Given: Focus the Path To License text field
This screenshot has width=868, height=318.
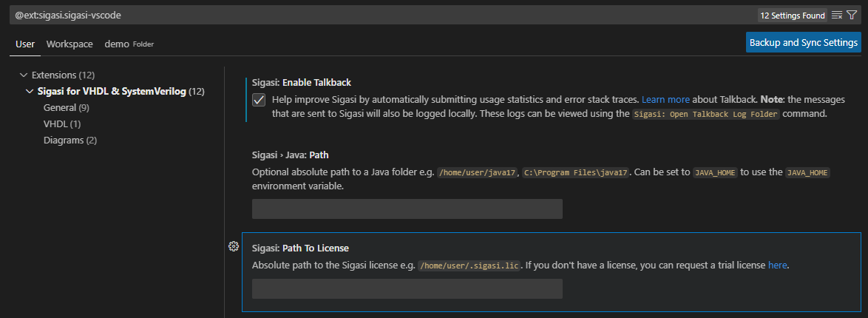Looking at the screenshot, I should [407, 288].
